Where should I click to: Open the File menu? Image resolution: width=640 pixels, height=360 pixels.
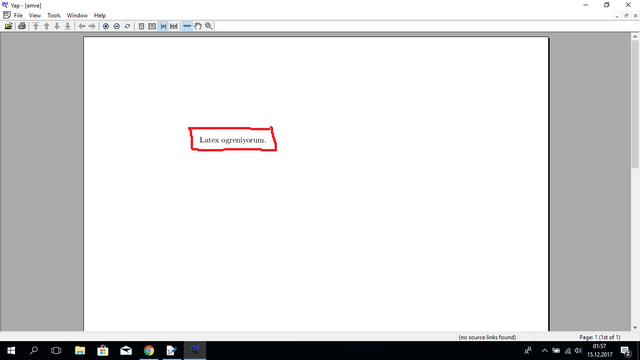[x=18, y=16]
